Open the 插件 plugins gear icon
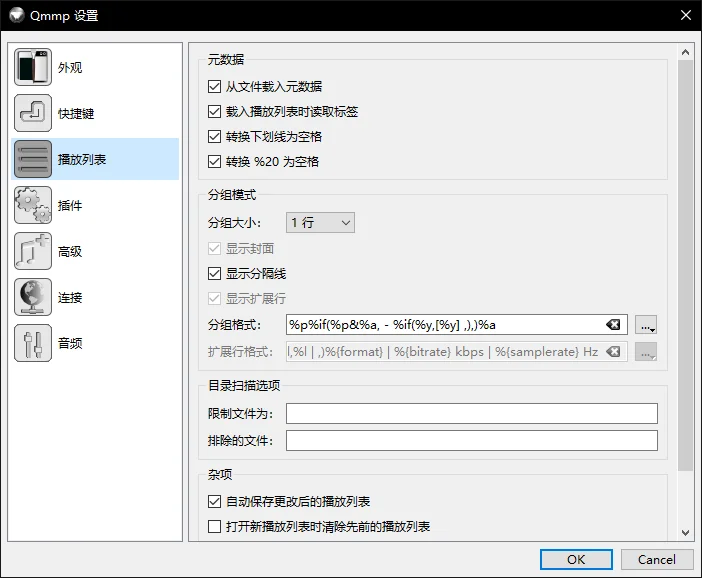The width and height of the screenshot is (702, 578). click(x=33, y=205)
